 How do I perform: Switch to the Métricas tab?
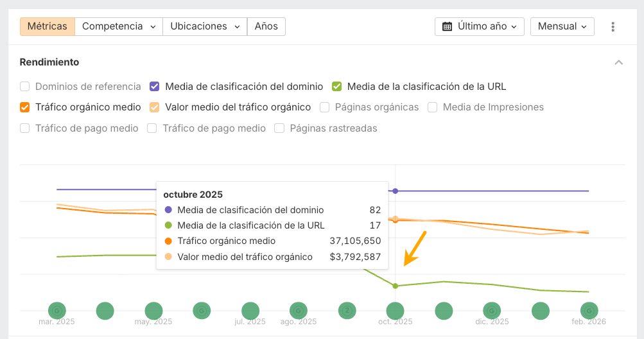[48, 26]
